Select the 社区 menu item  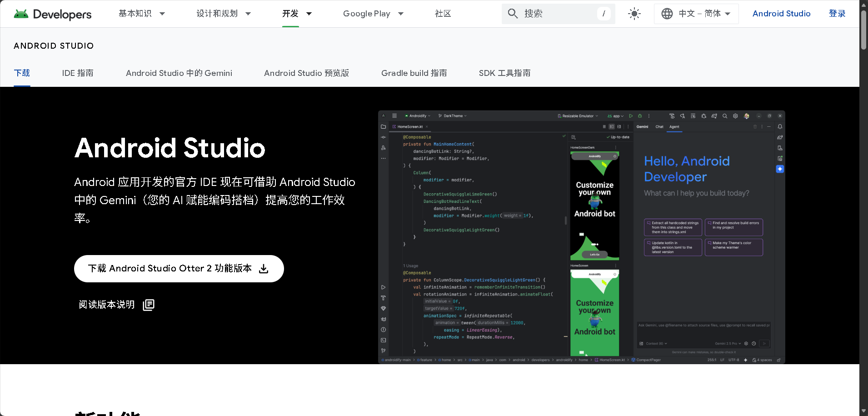pyautogui.click(x=442, y=14)
